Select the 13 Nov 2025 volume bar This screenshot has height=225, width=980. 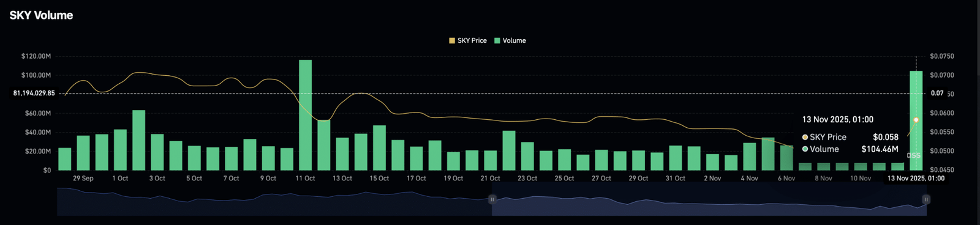[x=916, y=120]
